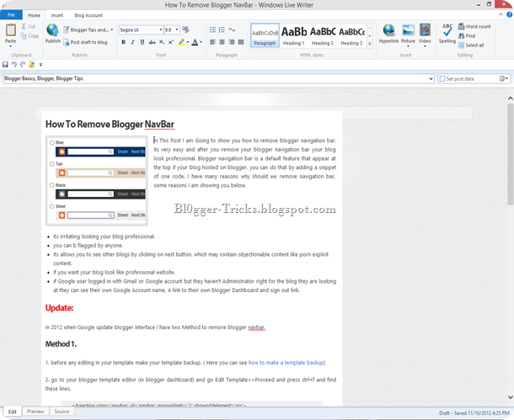Screen dimensions: 514x420
Task: Open the Segoe UI font family dropdown
Action: point(161,29)
